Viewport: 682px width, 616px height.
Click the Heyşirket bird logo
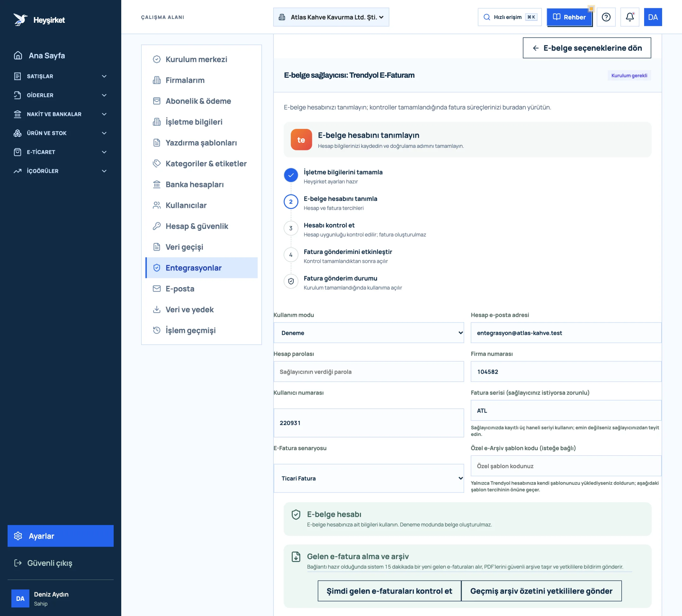tap(20, 20)
